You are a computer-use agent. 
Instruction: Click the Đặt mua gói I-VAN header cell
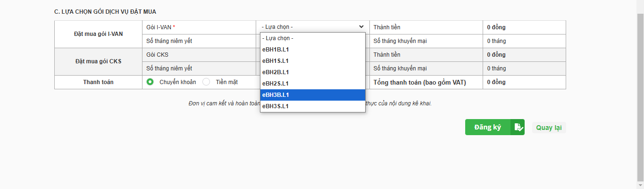click(98, 34)
